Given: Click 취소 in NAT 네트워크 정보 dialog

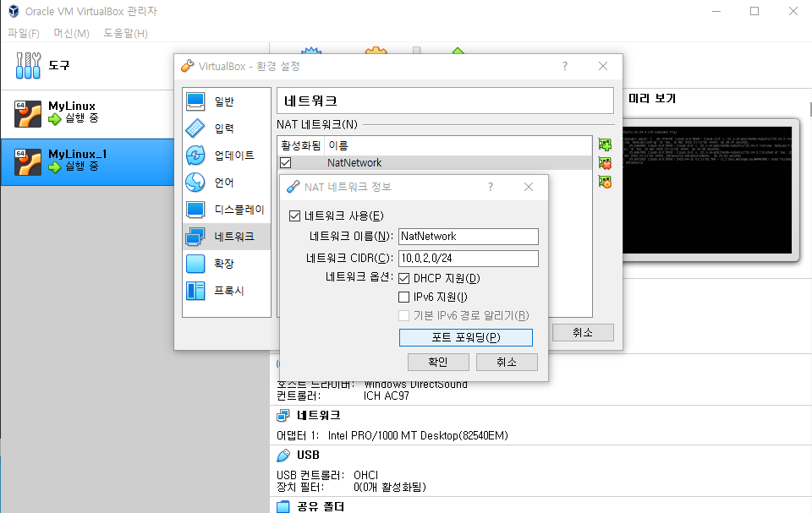Looking at the screenshot, I should click(x=507, y=362).
